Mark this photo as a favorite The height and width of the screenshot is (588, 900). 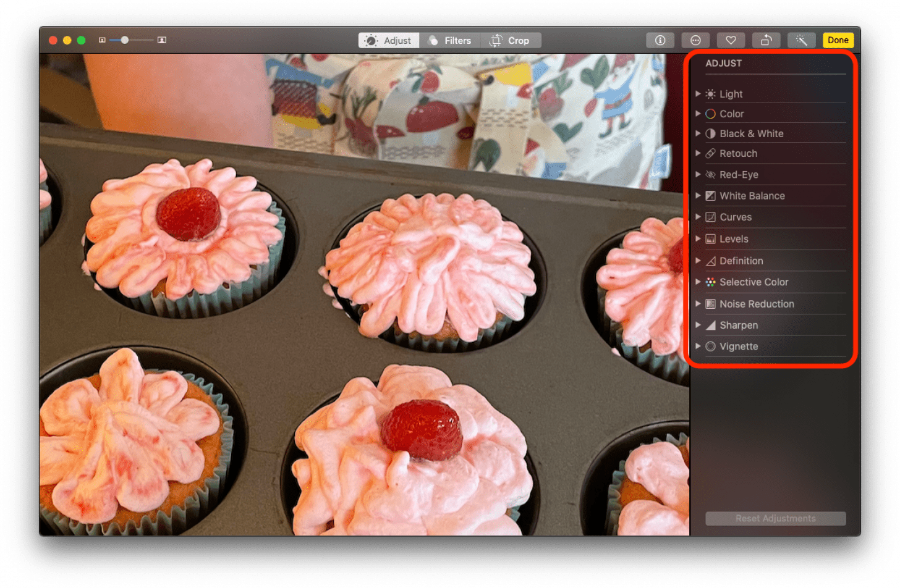point(731,40)
